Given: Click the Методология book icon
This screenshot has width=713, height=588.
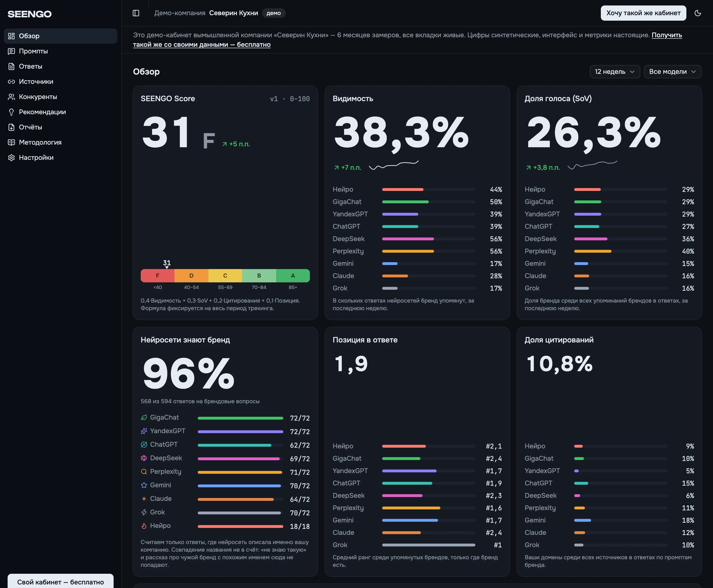Looking at the screenshot, I should (12, 142).
